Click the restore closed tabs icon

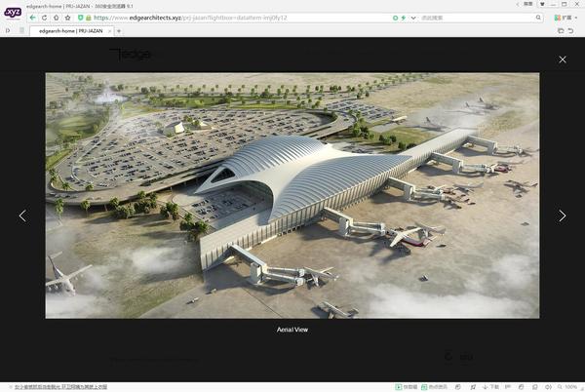pyautogui.click(x=561, y=30)
